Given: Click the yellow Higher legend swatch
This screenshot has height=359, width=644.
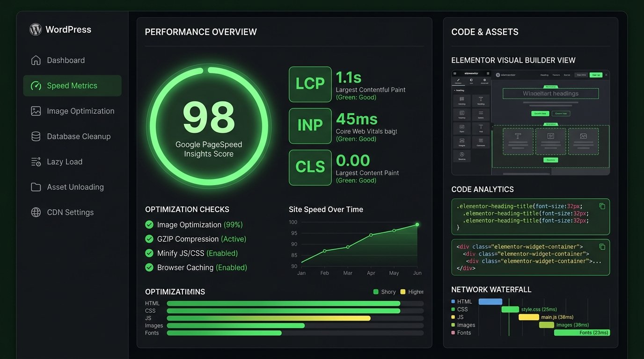Looking at the screenshot, I should tap(403, 292).
